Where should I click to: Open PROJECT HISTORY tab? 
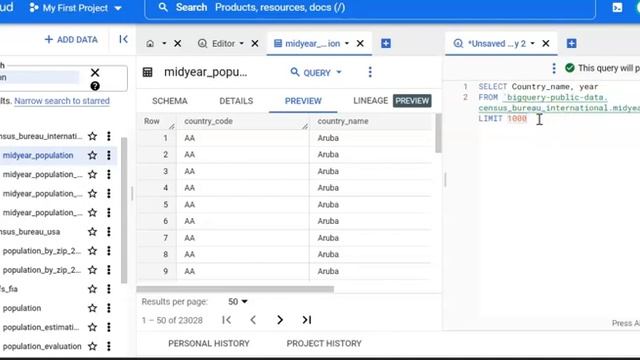coord(324,344)
